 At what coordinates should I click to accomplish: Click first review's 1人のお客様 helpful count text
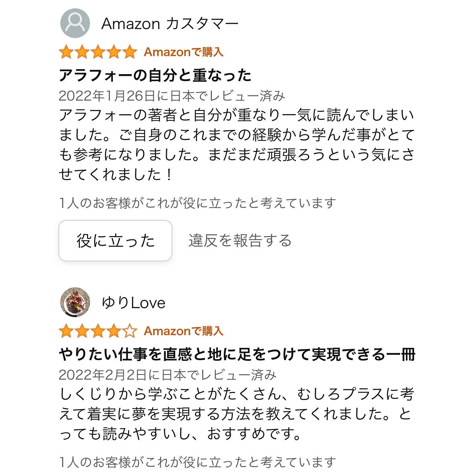pyautogui.click(x=198, y=203)
